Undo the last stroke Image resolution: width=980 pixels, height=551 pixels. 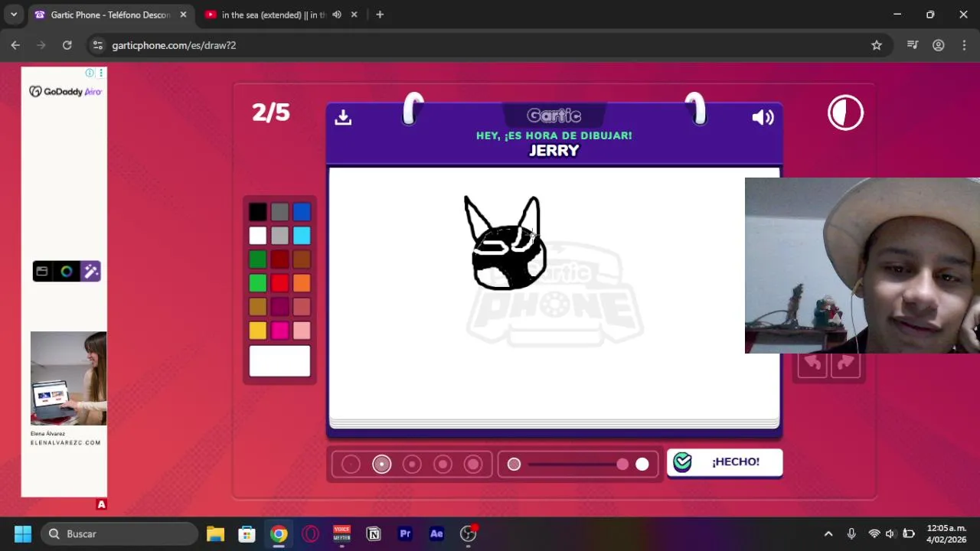click(x=812, y=364)
